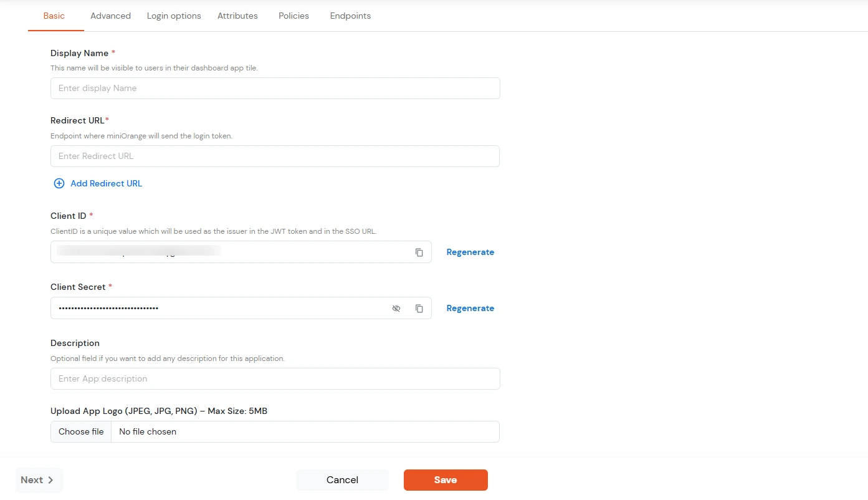Screen dimensions: 868x500
Task: Open the Login options tab
Action: (174, 16)
